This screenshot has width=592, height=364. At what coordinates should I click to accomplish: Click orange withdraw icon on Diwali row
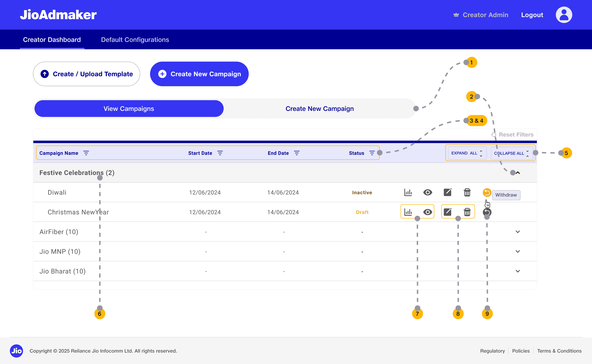point(487,192)
